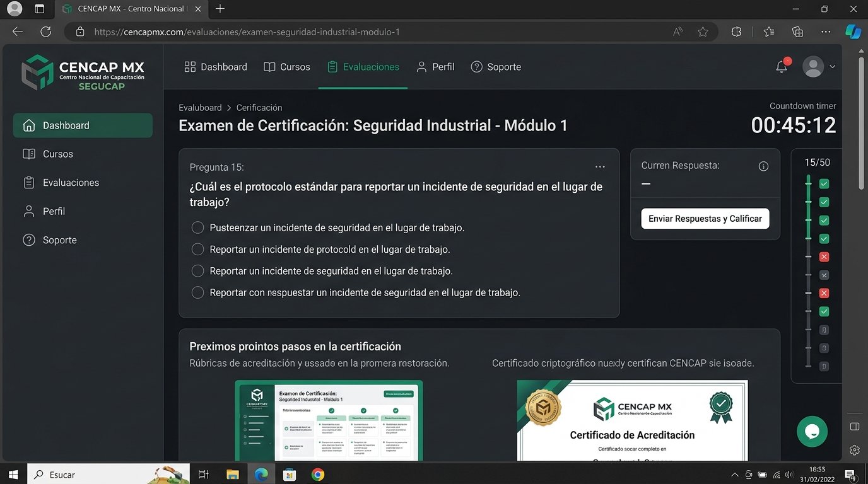Switch to Dashboard in top navigation
Viewport: 868px width, 484px height.
click(x=216, y=67)
